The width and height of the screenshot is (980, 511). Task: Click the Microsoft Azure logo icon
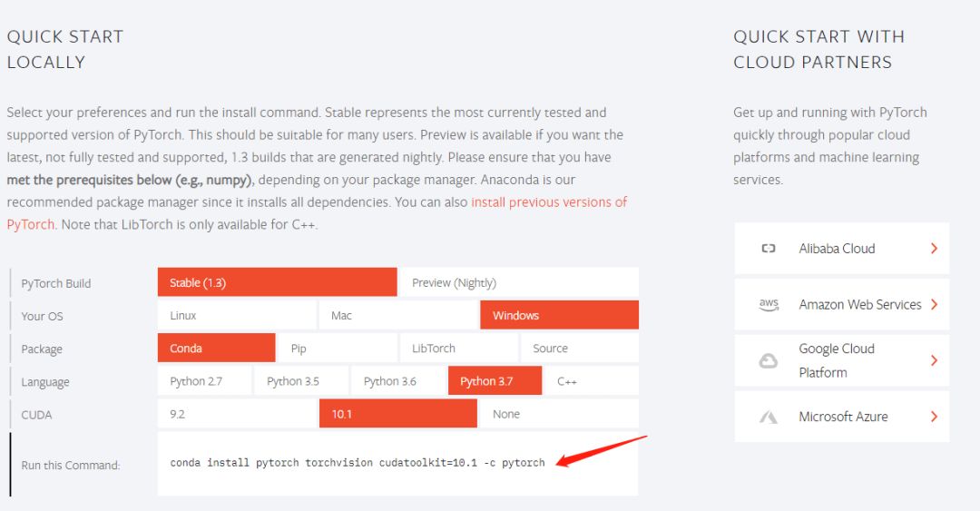tap(769, 418)
